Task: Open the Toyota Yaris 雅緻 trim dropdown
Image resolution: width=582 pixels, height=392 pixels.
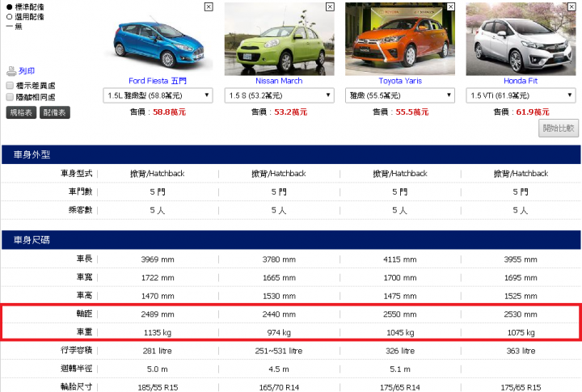Action: coord(400,95)
